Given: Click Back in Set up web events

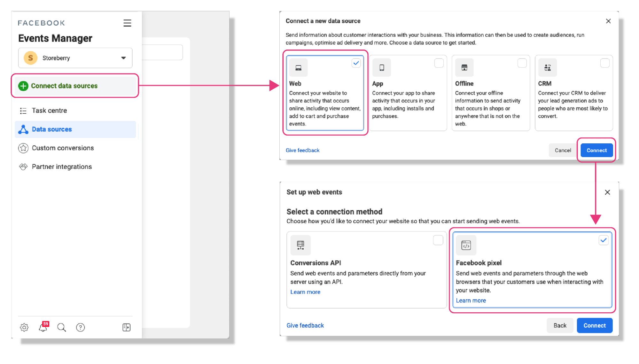Looking at the screenshot, I should tap(560, 325).
